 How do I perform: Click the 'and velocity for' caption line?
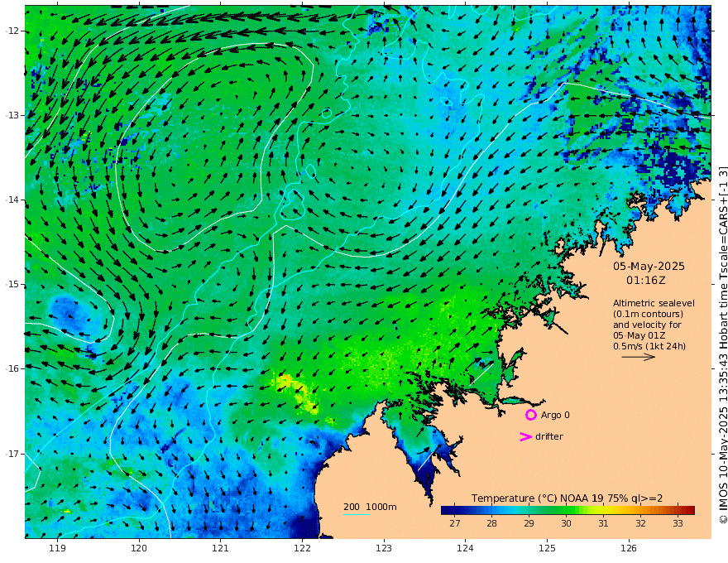pos(647,325)
